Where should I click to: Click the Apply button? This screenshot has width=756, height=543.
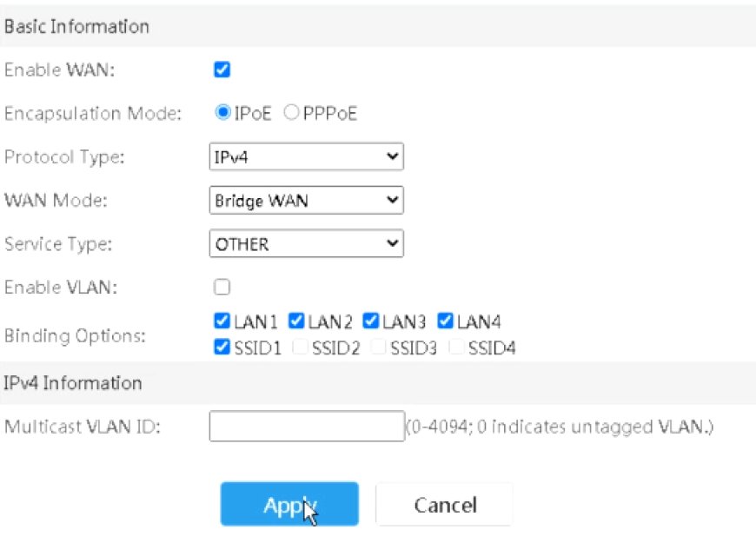pos(289,504)
